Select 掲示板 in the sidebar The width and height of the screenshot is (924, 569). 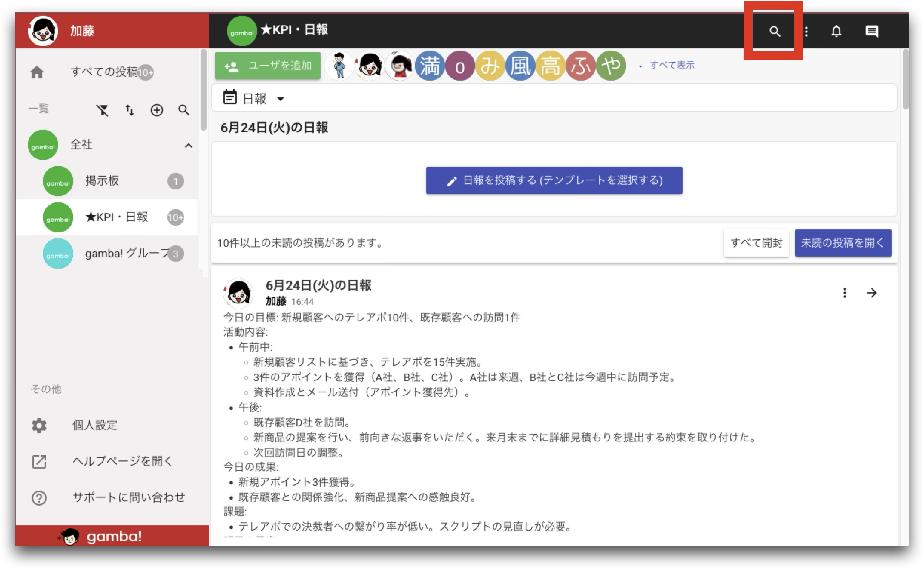(x=107, y=181)
